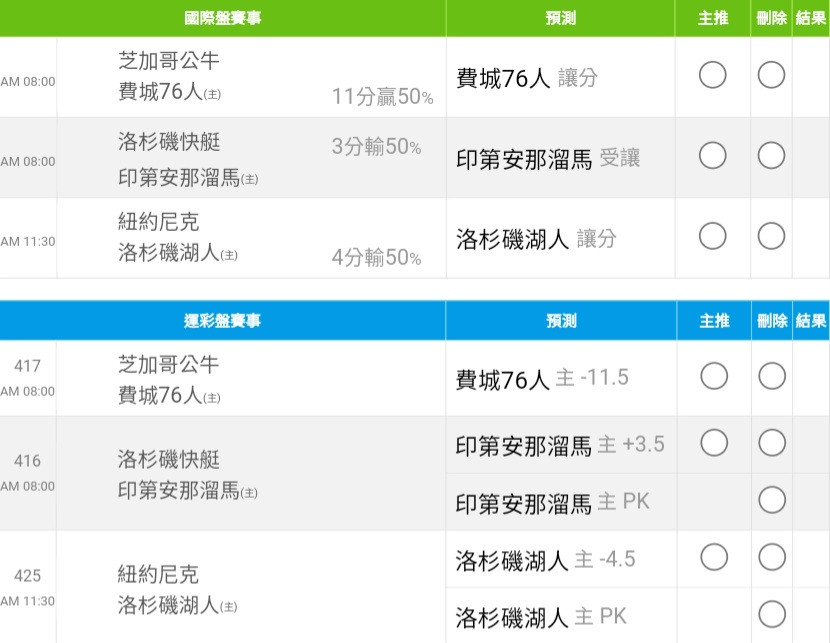Mark 洛杉磯湖人 讓分 as 主推
Viewport: 830px width, 643px height.
pyautogui.click(x=712, y=236)
